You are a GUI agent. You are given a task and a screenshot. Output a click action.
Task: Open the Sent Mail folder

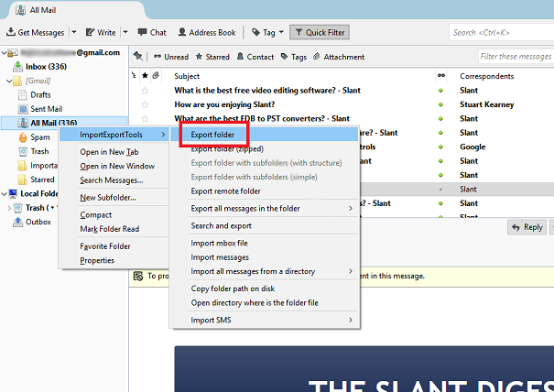pyautogui.click(x=47, y=109)
